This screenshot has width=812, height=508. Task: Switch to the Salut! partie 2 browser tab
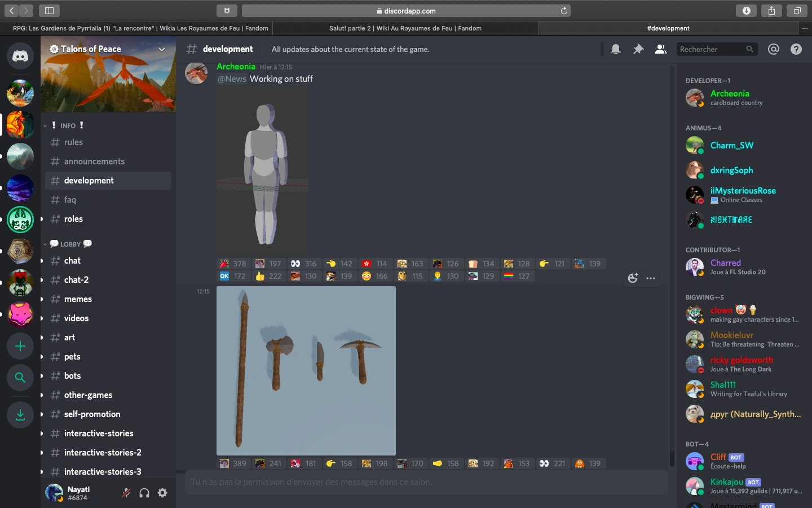coord(405,28)
